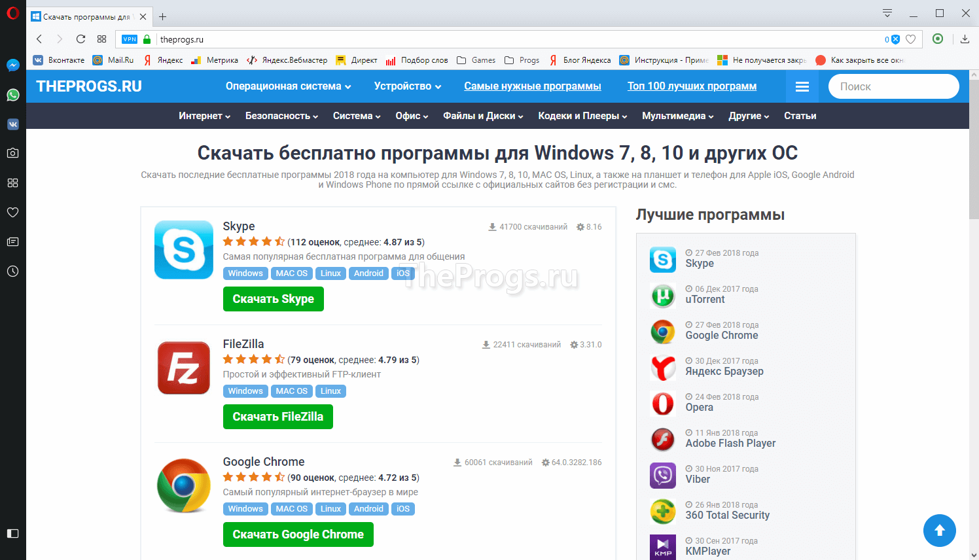View the green site security padlock
979x560 pixels.
[x=147, y=39]
